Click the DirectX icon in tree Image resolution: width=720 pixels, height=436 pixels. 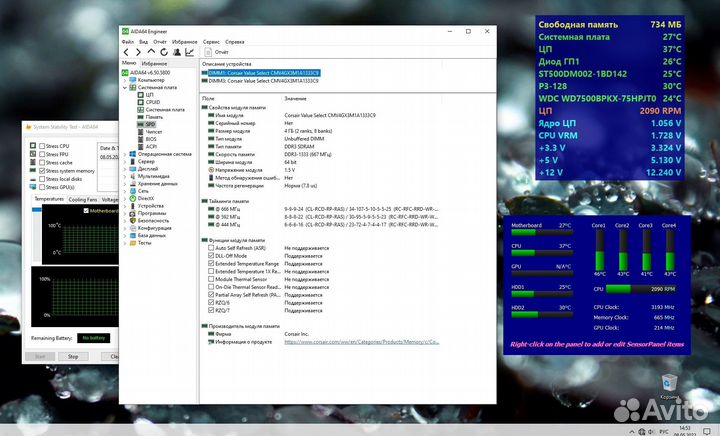click(x=133, y=198)
